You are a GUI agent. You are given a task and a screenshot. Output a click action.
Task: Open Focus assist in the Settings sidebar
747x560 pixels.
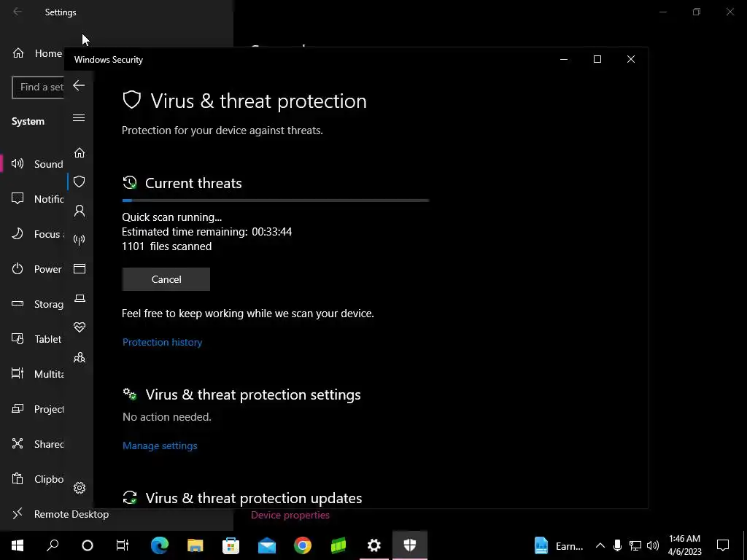tap(37, 234)
